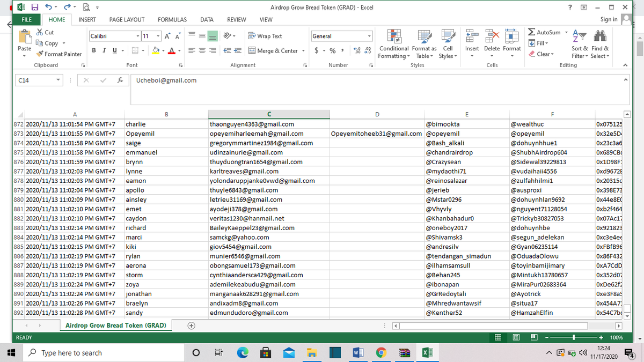
Task: Click the Delete cells icon
Action: click(492, 35)
